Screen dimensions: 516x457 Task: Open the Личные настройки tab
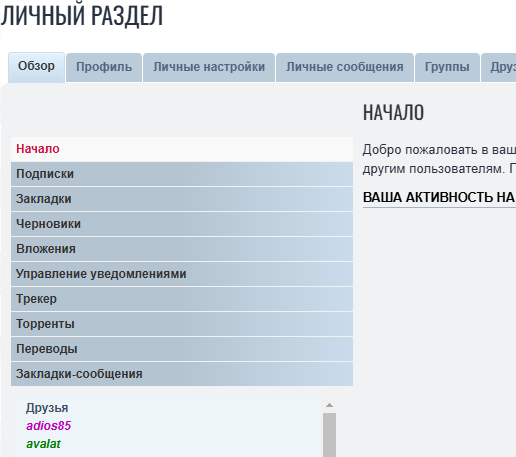click(209, 67)
